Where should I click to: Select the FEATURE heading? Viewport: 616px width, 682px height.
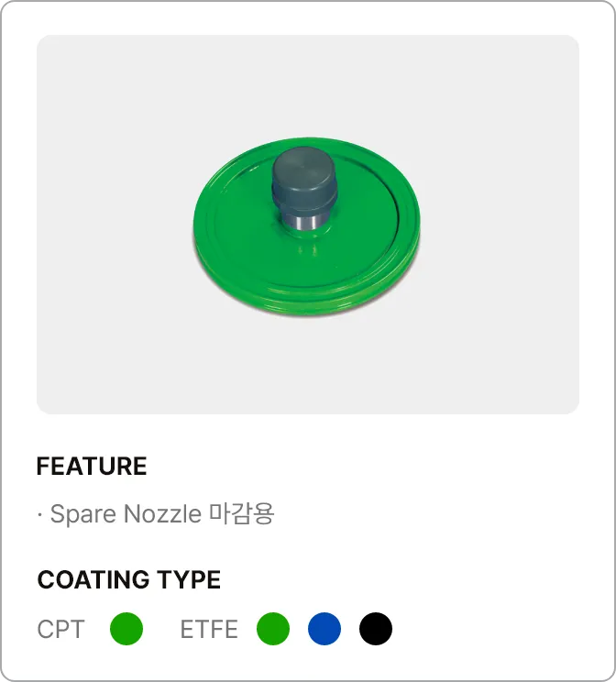coord(92,467)
